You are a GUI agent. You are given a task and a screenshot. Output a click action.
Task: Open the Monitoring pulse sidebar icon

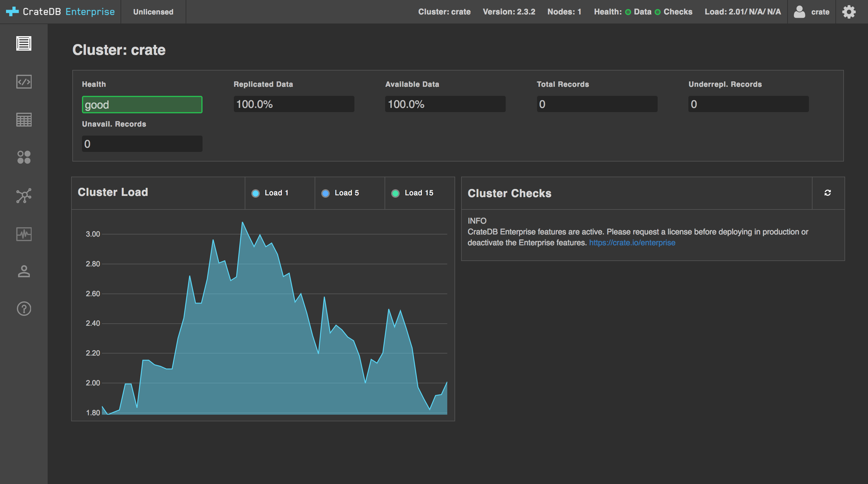point(24,234)
